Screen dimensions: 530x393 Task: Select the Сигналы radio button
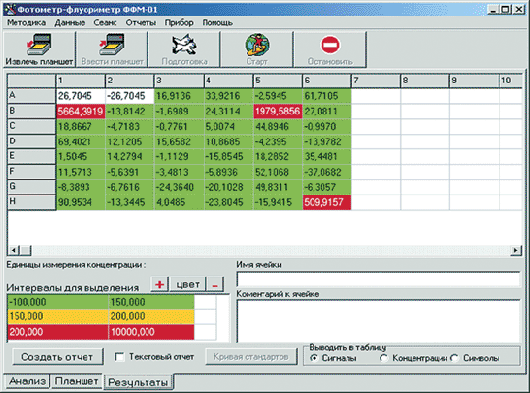tap(314, 358)
